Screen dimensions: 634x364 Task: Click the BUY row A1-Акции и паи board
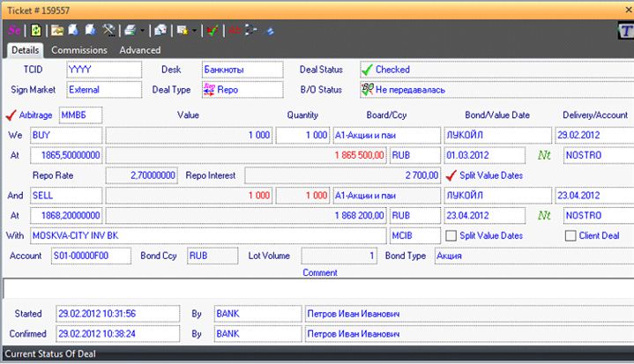(x=386, y=135)
